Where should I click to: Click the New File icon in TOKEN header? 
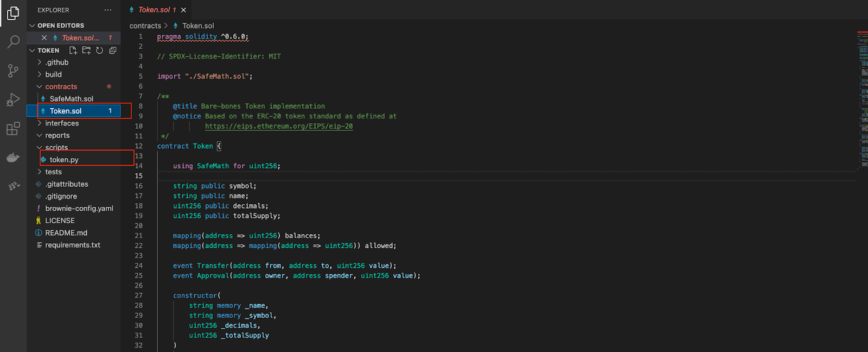pyautogui.click(x=73, y=51)
